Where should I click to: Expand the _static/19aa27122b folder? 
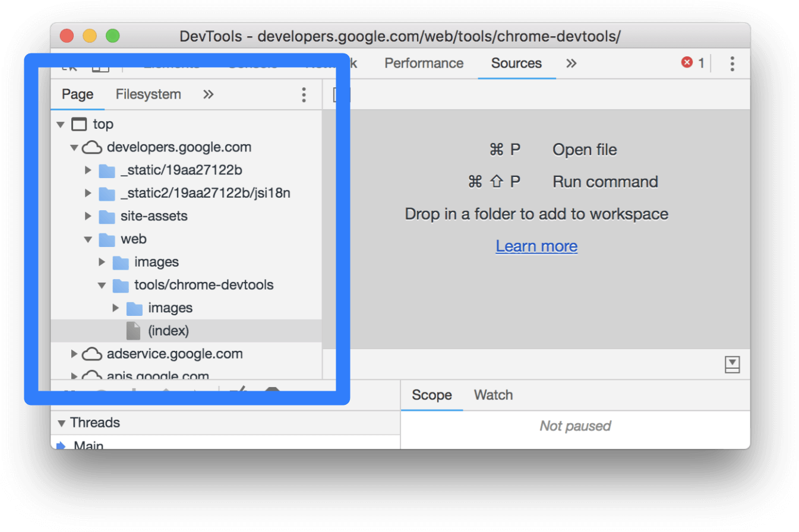(x=88, y=170)
